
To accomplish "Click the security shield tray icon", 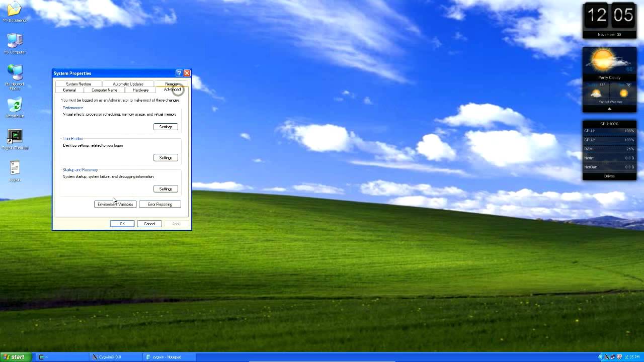I will [x=619, y=357].
